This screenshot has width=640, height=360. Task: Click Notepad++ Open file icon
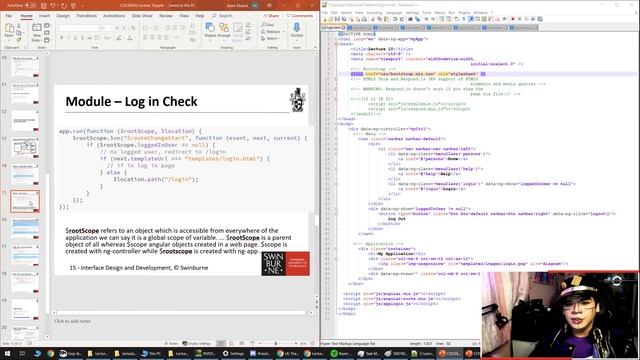(331, 19)
